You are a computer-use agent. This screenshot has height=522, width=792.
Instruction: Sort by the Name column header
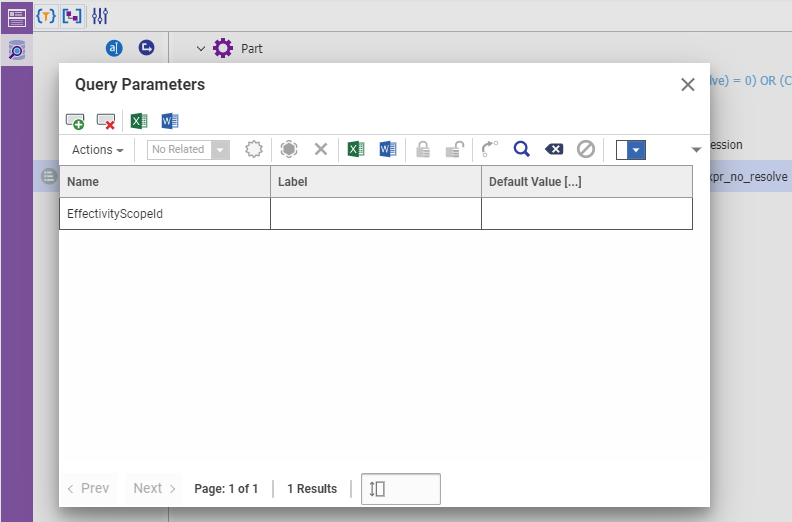coord(165,182)
